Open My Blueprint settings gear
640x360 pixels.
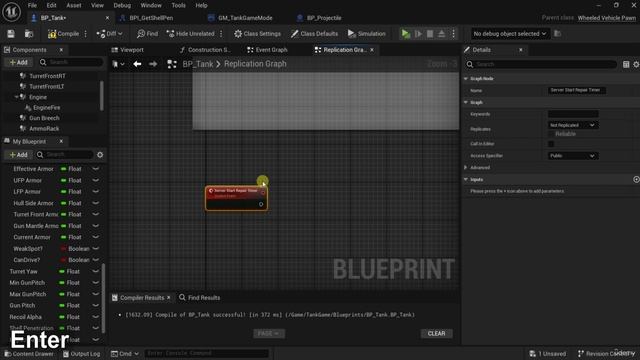point(100,155)
